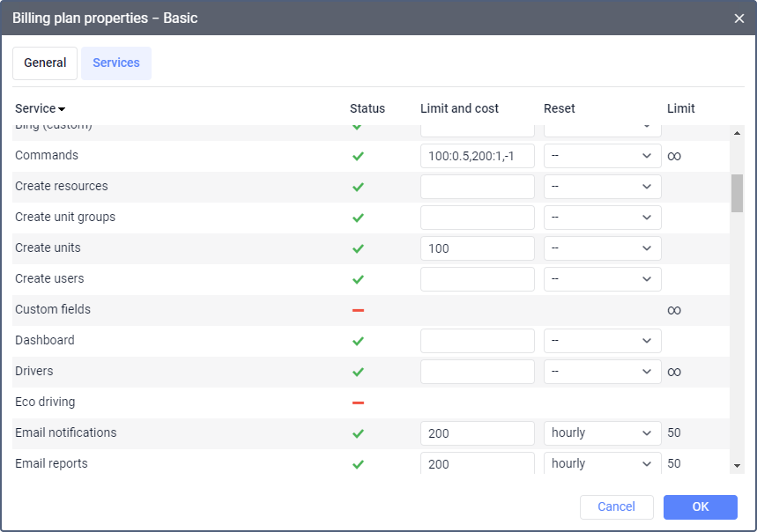Screen dimensions: 757x532
Task: Click the Create users status checkmark
Action: pyautogui.click(x=358, y=279)
